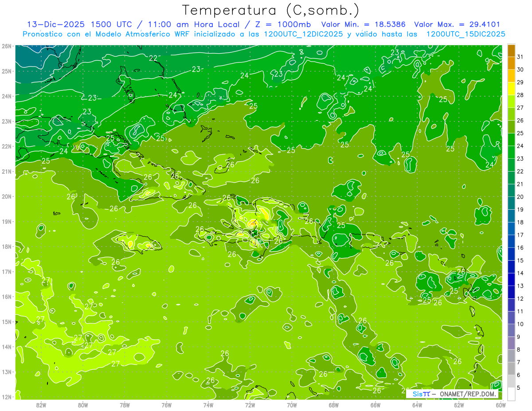The image size is (532, 411).
Task: Click the 'ONAMET/REP.DOM.' credit label
Action: tap(468, 394)
